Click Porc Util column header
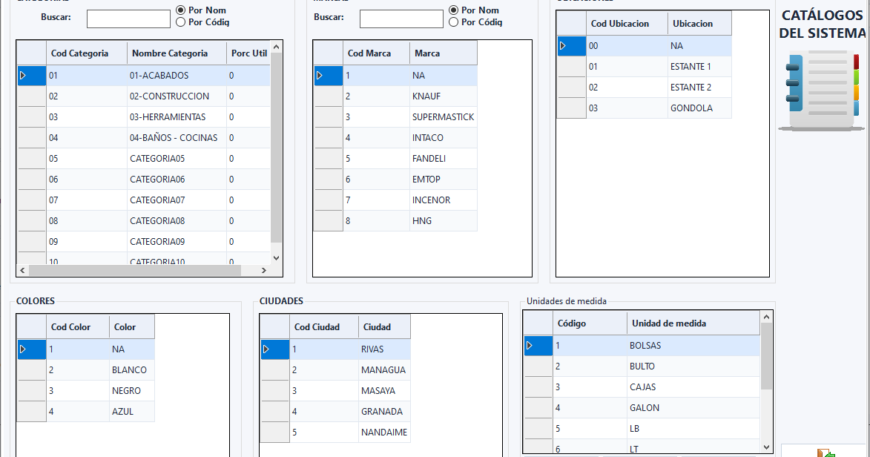This screenshot has height=457, width=870. click(x=249, y=53)
